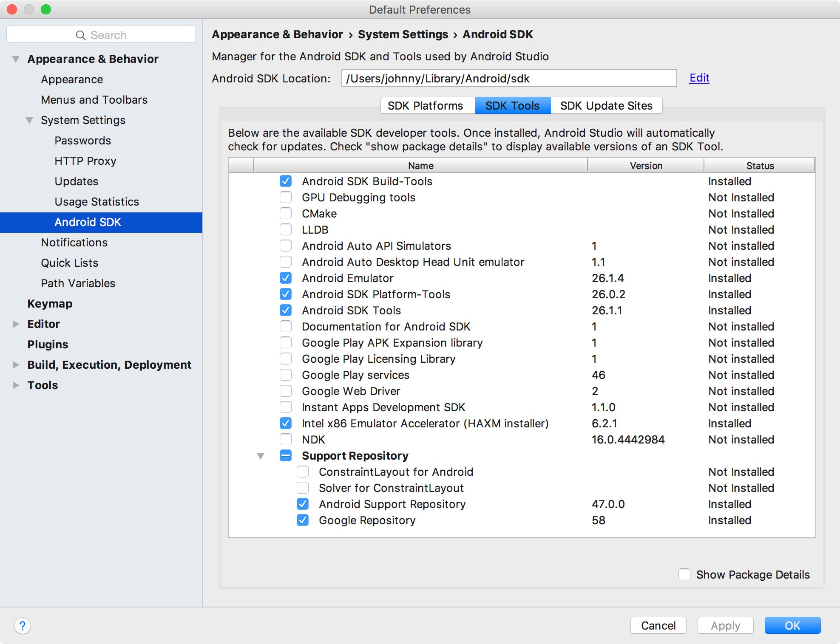Expand the Editor section arrow

[16, 324]
